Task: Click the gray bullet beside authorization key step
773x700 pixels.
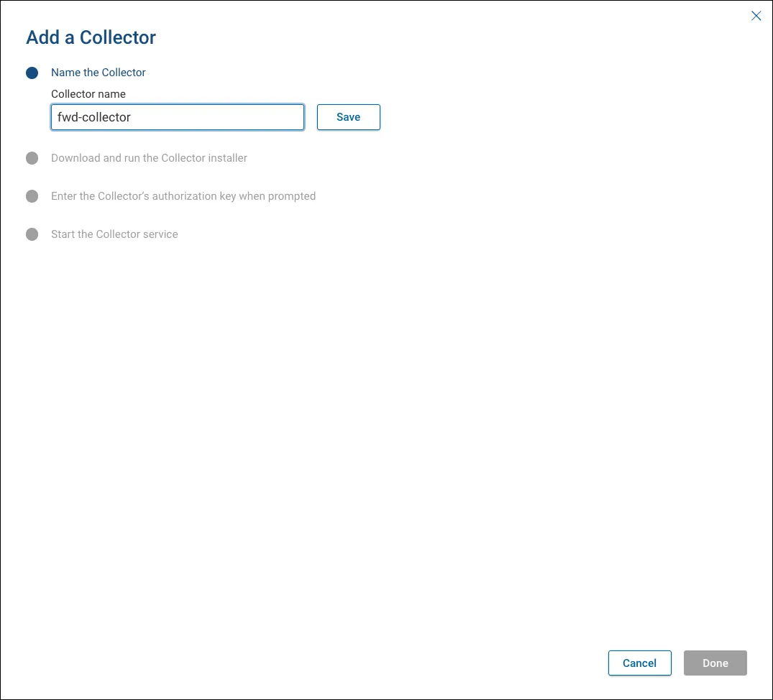Action: [x=32, y=196]
